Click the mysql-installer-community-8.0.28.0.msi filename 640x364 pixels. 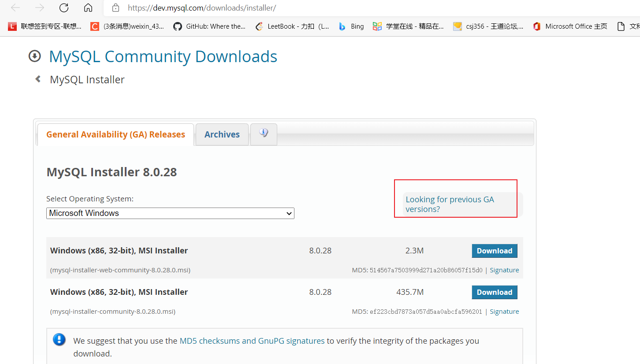click(113, 312)
